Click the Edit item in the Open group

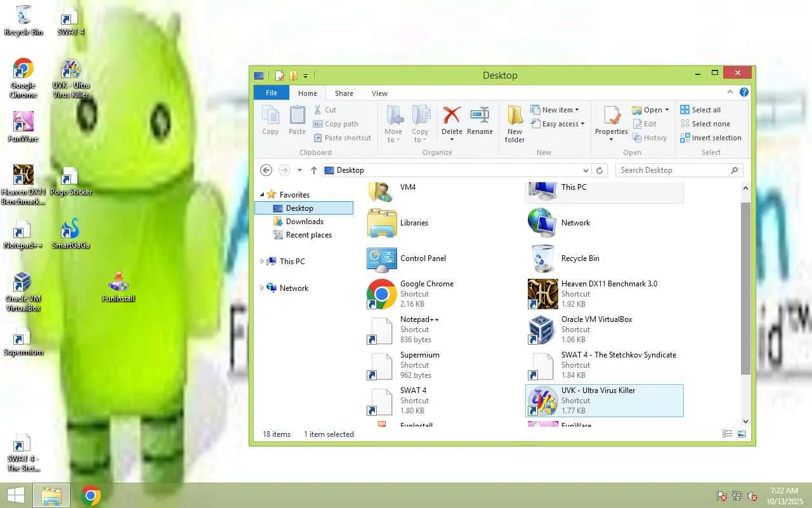click(645, 124)
